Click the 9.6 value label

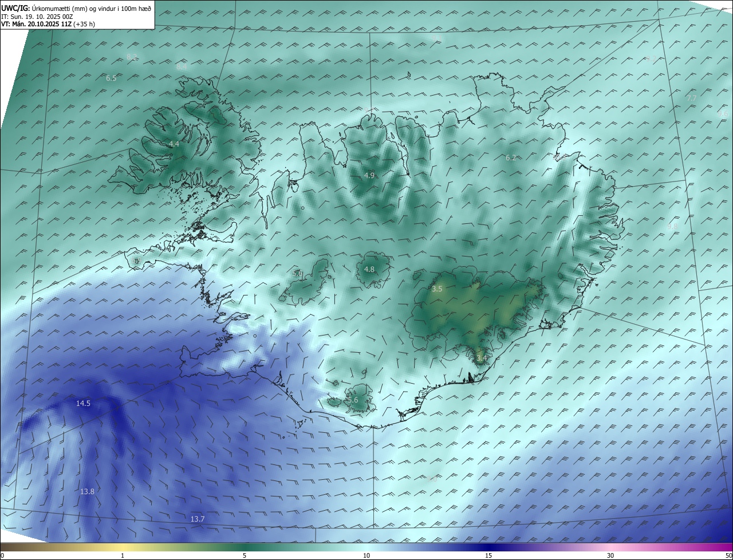click(723, 113)
